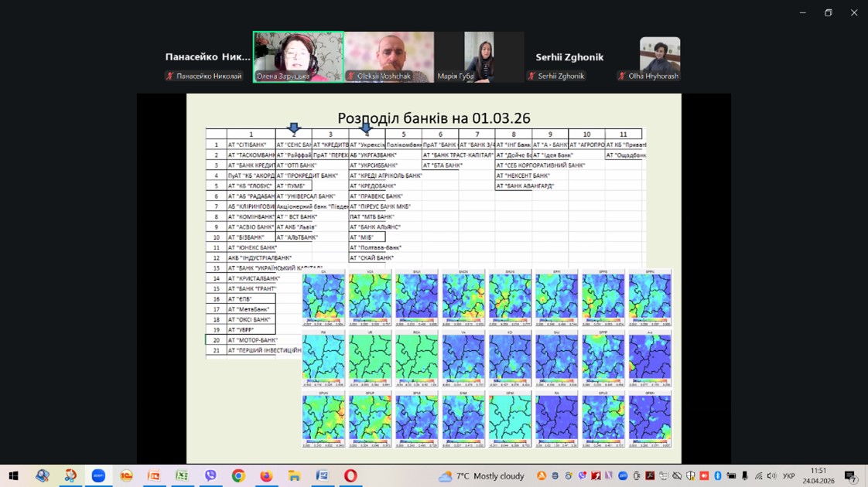Launch Google Chrome from taskbar
The width and height of the screenshot is (868, 487).
(x=238, y=476)
